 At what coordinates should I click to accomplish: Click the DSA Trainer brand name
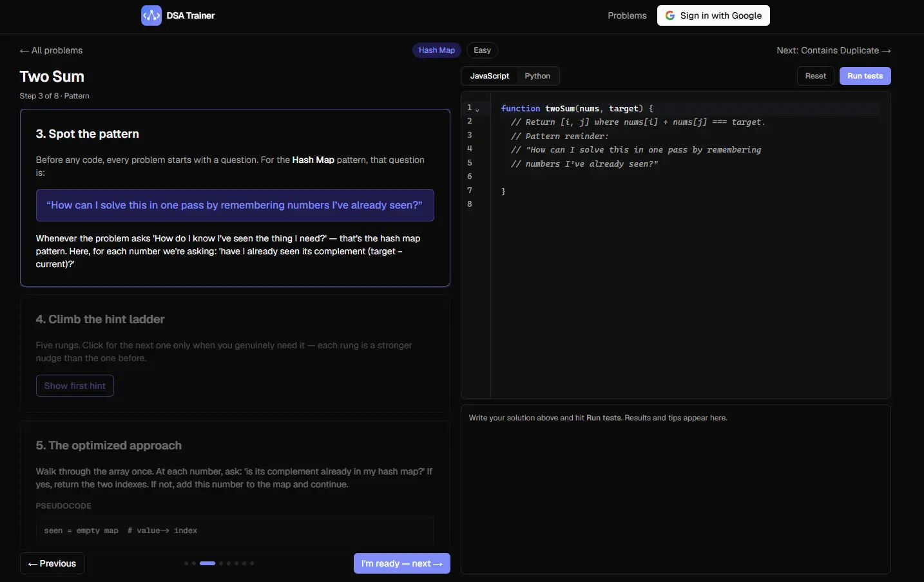click(x=191, y=15)
